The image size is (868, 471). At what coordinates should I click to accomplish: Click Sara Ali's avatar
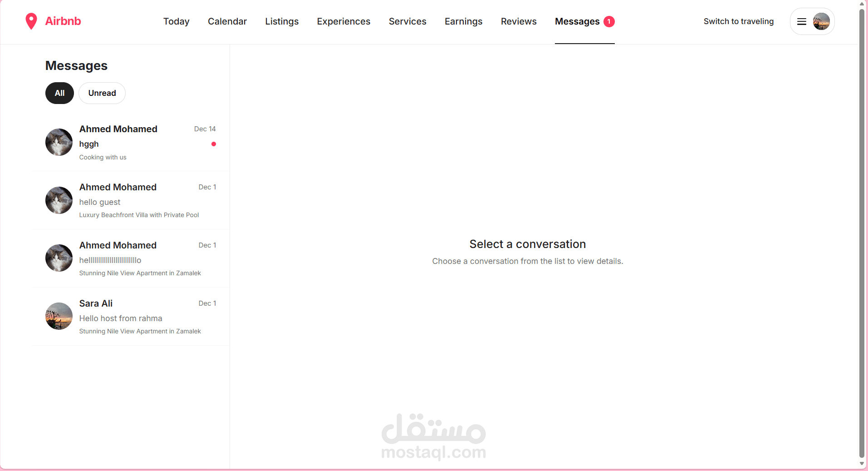tap(59, 316)
